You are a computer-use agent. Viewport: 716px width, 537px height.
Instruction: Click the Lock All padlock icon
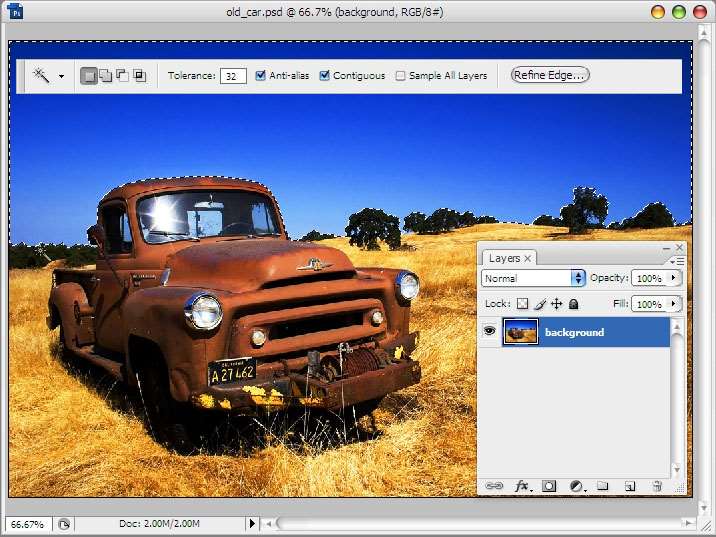[x=574, y=304]
